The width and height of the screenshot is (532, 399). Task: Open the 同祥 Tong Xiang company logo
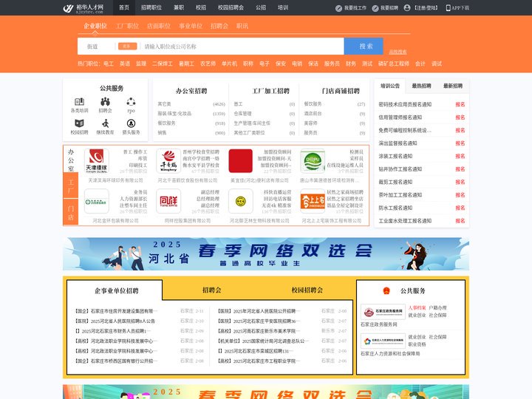pyautogui.click(x=168, y=201)
